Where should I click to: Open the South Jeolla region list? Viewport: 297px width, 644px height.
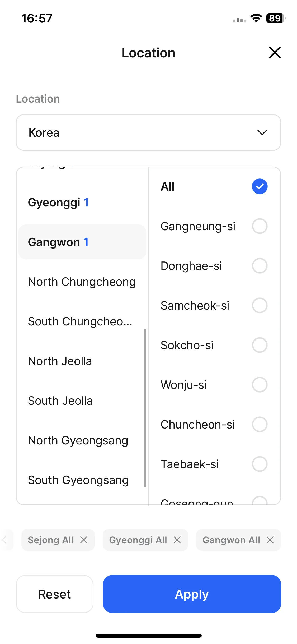point(82,401)
